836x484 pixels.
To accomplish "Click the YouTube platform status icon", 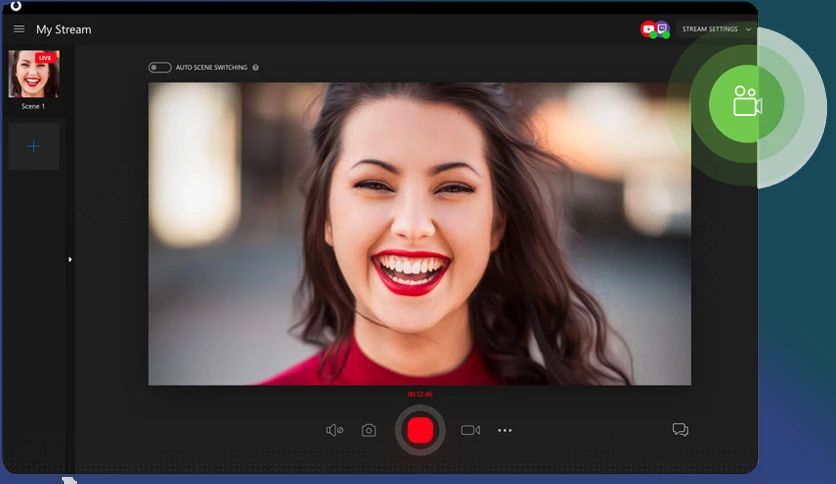I will [648, 29].
